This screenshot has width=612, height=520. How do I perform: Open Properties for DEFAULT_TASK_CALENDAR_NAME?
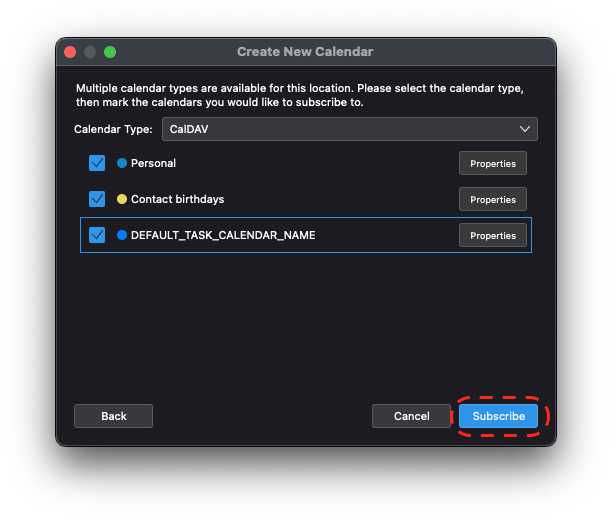click(x=492, y=235)
